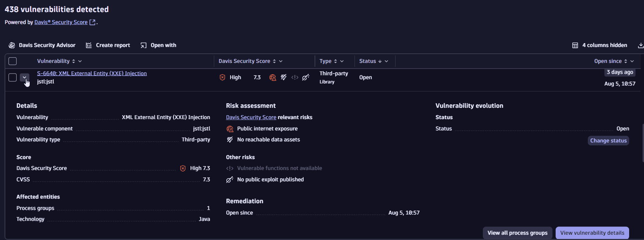
Task: Open Davis Security Advisor
Action: 42,45
